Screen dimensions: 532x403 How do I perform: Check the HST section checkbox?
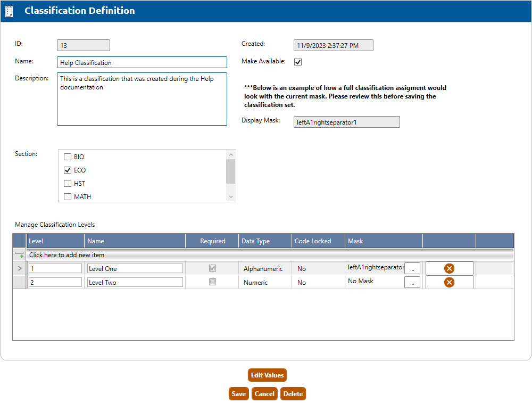coord(68,184)
